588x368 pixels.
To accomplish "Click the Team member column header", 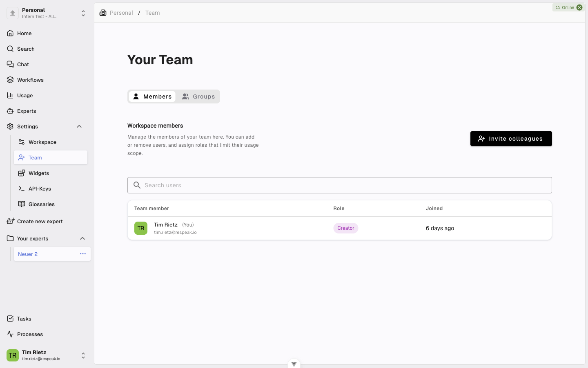I will click(x=151, y=209).
